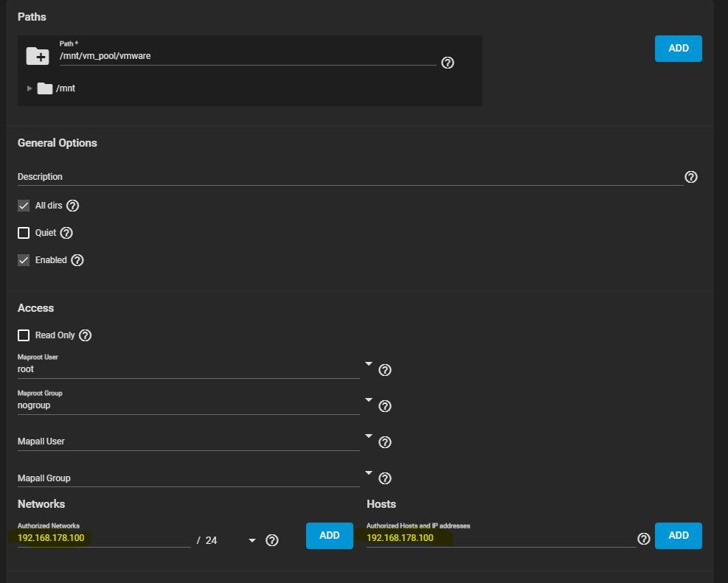Toggle the Read Only checkbox
Image resolution: width=728 pixels, height=583 pixels.
pyautogui.click(x=24, y=335)
